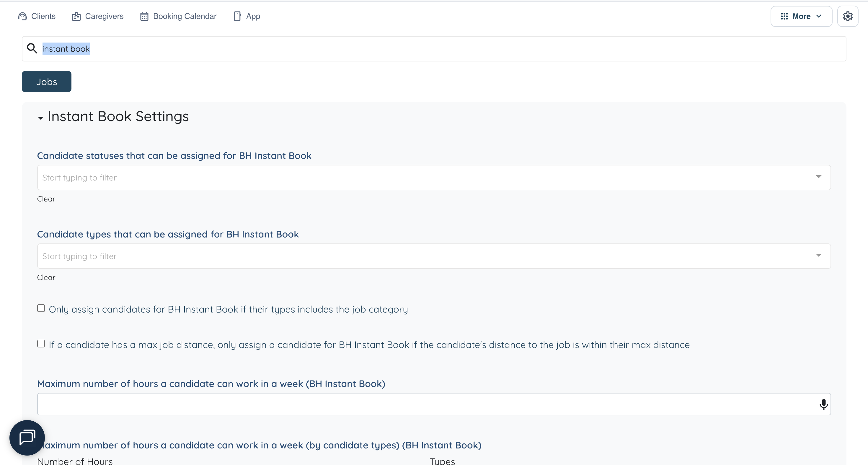Open the chat widget bubble

click(x=27, y=437)
